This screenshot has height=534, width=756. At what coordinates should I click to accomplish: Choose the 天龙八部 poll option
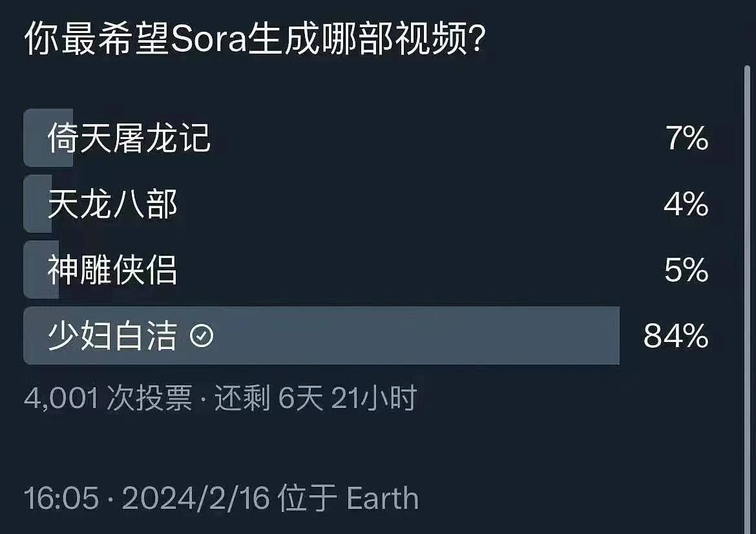(112, 204)
